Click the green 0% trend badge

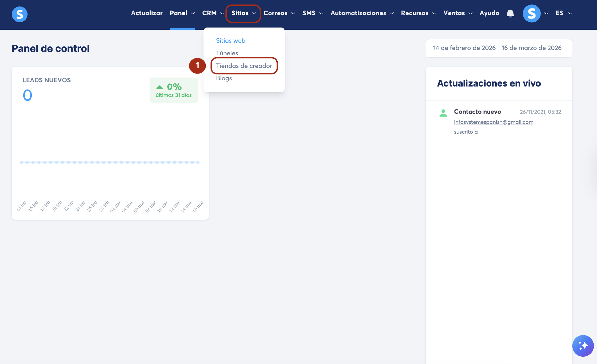click(x=174, y=90)
